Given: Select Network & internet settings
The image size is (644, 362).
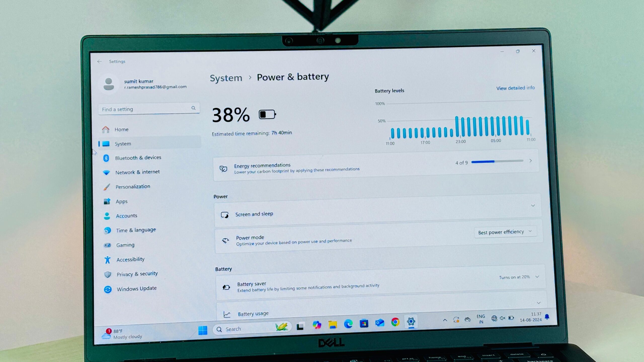Looking at the screenshot, I should tap(137, 172).
